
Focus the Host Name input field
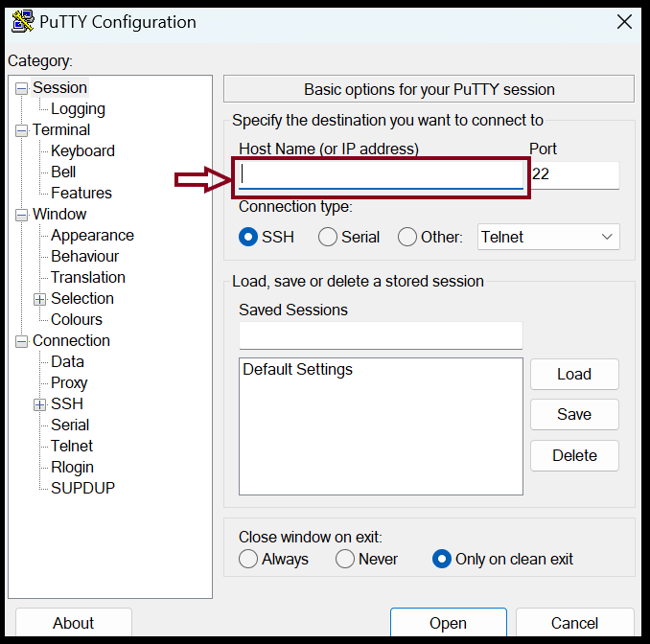click(x=381, y=175)
